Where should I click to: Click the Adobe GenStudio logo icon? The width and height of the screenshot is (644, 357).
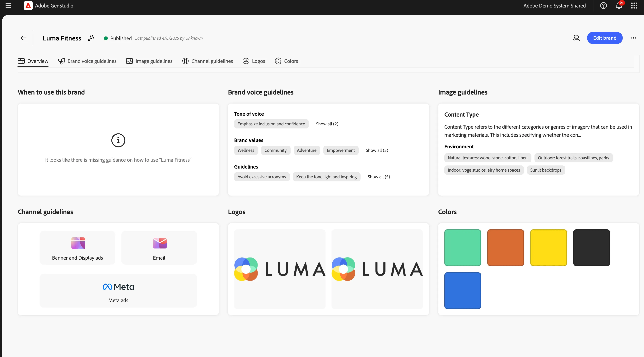point(28,6)
